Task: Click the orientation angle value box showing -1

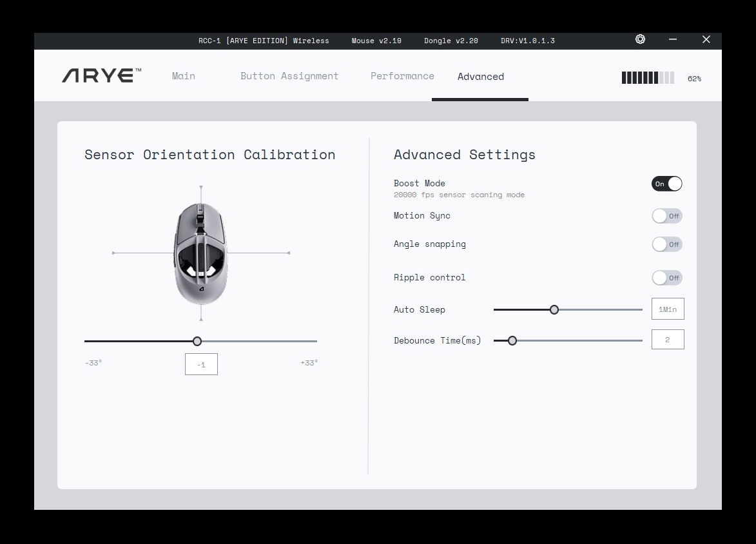Action: tap(201, 364)
